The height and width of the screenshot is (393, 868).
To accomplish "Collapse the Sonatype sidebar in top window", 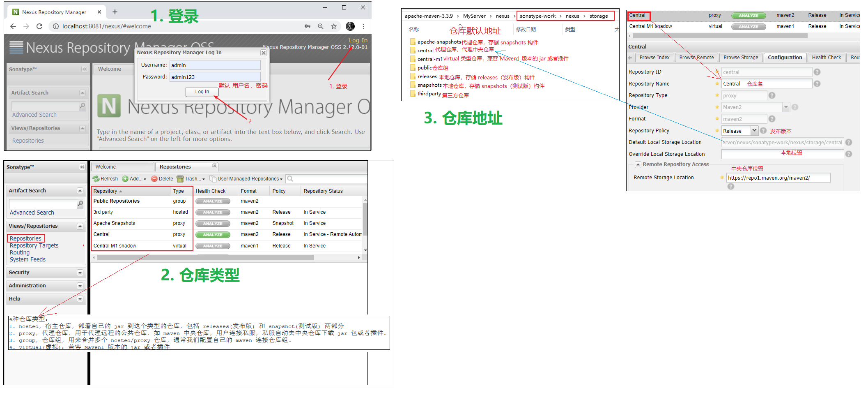I will [85, 69].
